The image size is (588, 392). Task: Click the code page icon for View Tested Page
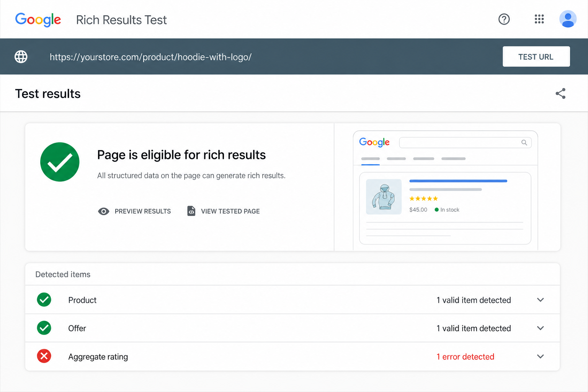click(x=191, y=211)
